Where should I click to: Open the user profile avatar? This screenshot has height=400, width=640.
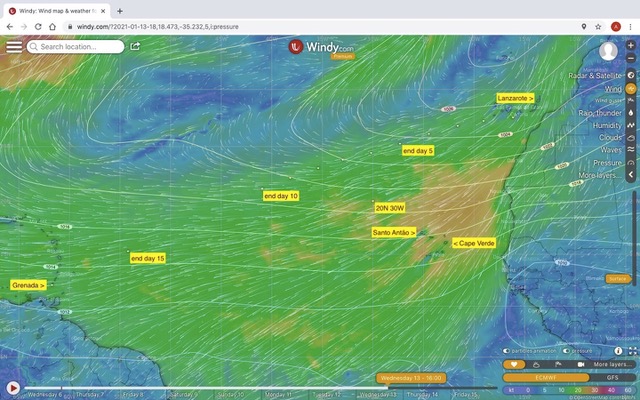608,52
